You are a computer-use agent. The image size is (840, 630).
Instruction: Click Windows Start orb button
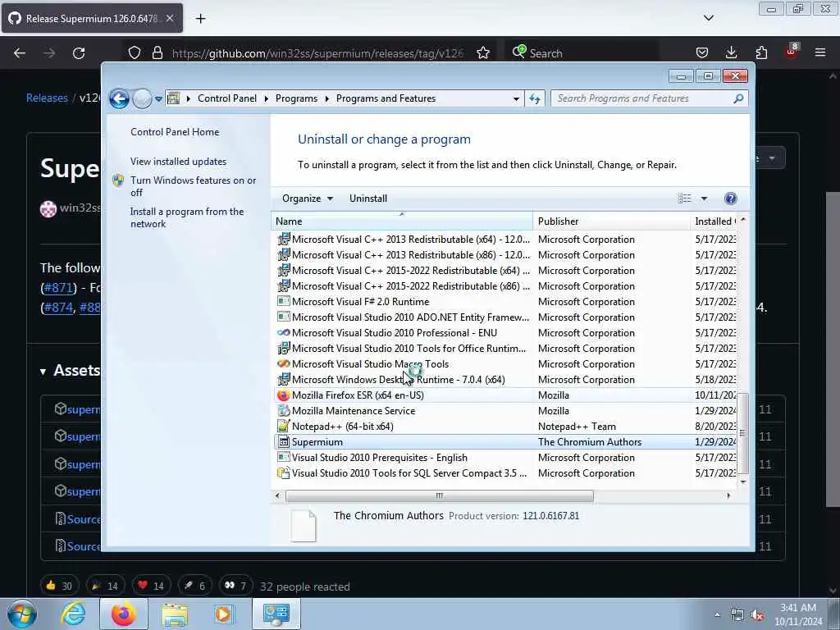(x=22, y=614)
